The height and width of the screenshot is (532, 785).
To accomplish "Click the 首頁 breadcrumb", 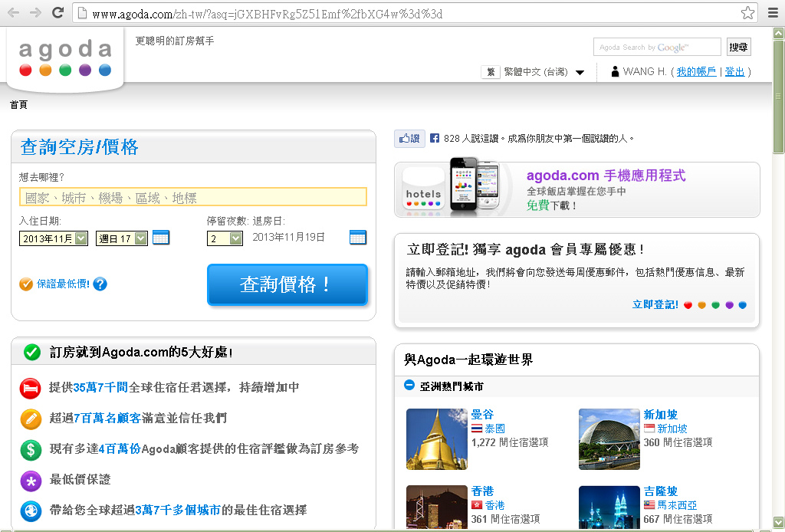I will pos(18,104).
